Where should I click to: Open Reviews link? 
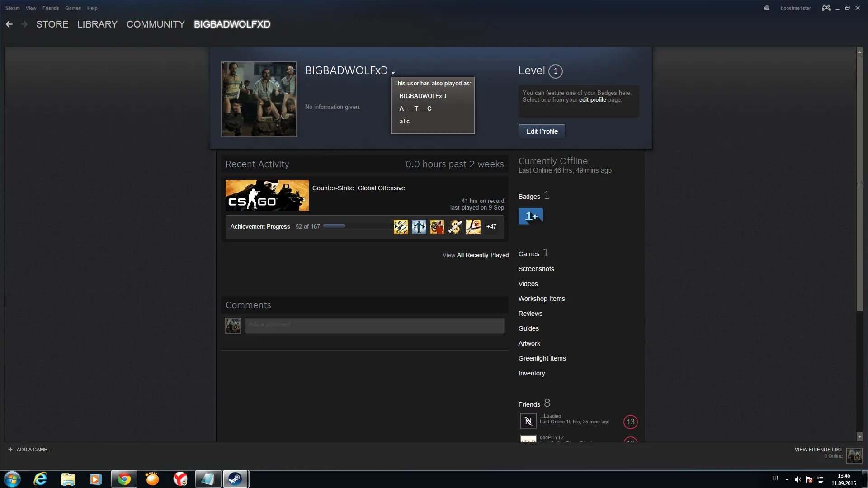pyautogui.click(x=530, y=314)
